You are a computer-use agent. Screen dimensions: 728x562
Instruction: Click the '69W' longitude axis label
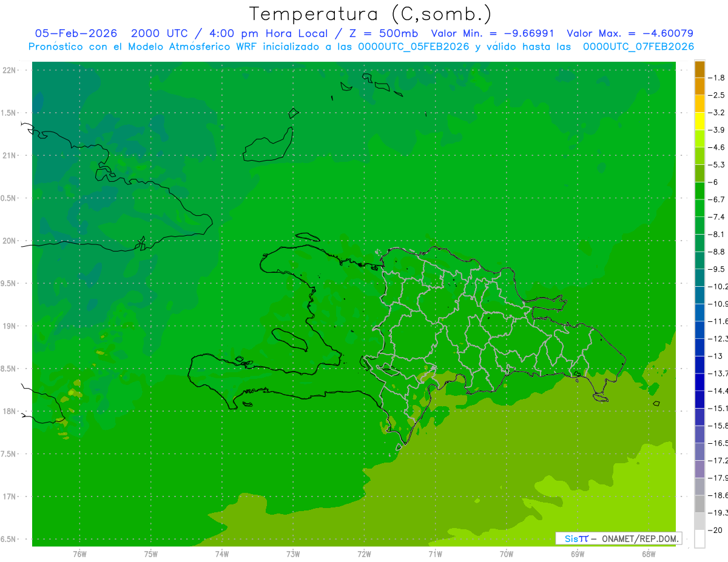(x=577, y=554)
